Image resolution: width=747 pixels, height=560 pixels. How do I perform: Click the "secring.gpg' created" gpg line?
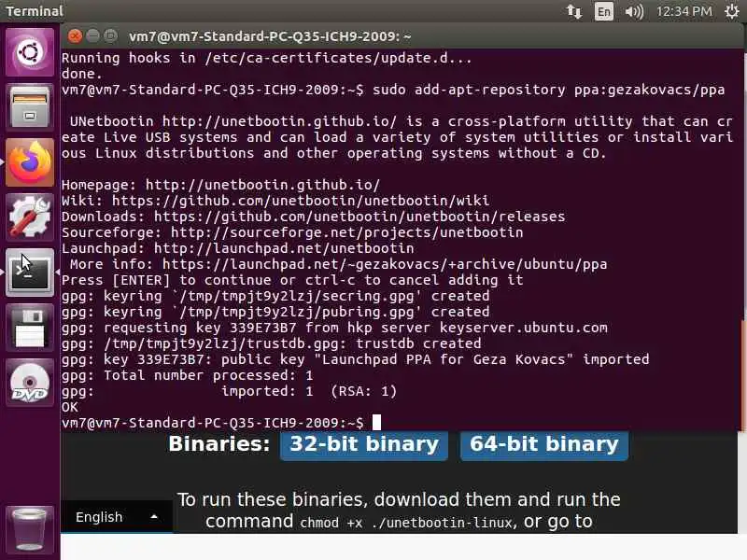(275, 296)
